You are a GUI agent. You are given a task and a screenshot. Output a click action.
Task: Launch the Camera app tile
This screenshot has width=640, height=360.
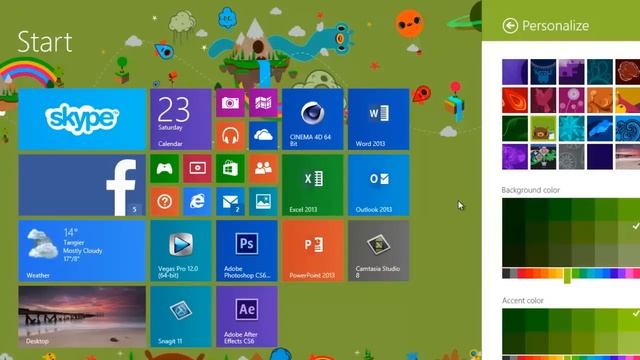tap(230, 103)
